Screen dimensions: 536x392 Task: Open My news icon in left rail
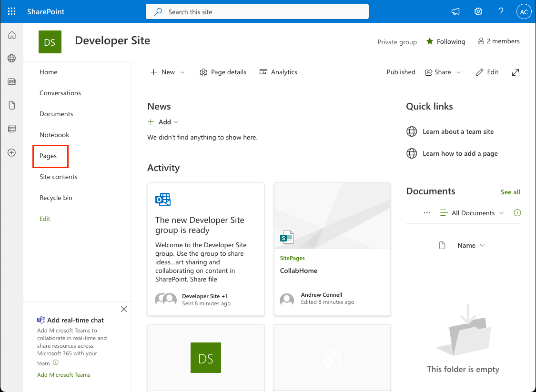coord(11,81)
